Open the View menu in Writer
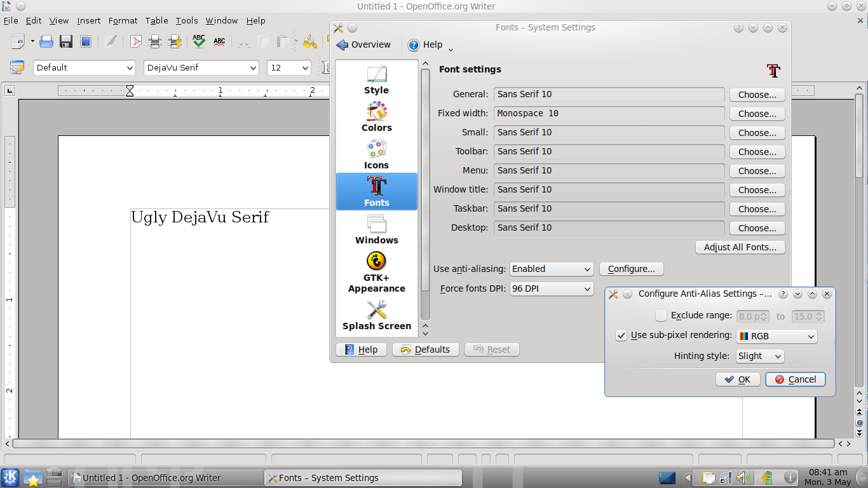The width and height of the screenshot is (868, 488). [59, 20]
